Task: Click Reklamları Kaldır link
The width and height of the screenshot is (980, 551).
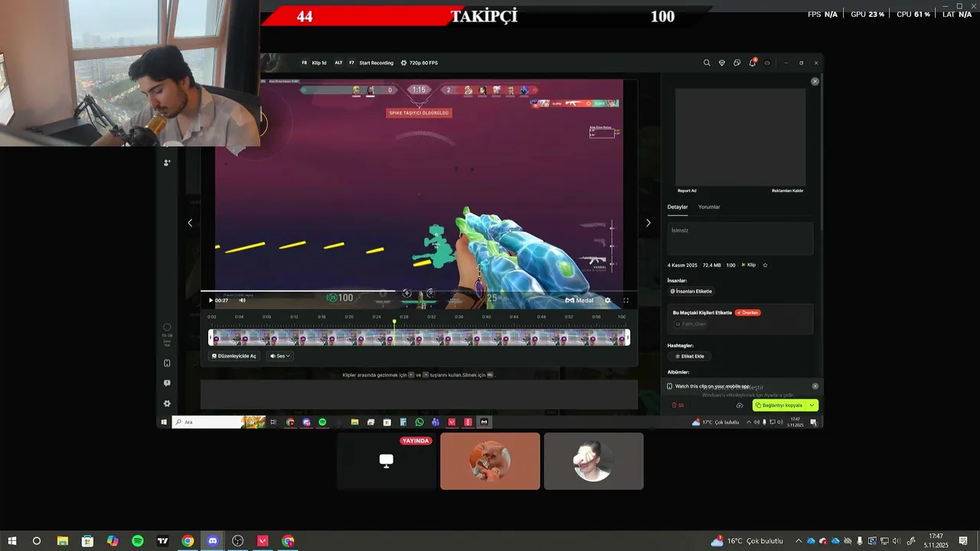Action: point(787,191)
